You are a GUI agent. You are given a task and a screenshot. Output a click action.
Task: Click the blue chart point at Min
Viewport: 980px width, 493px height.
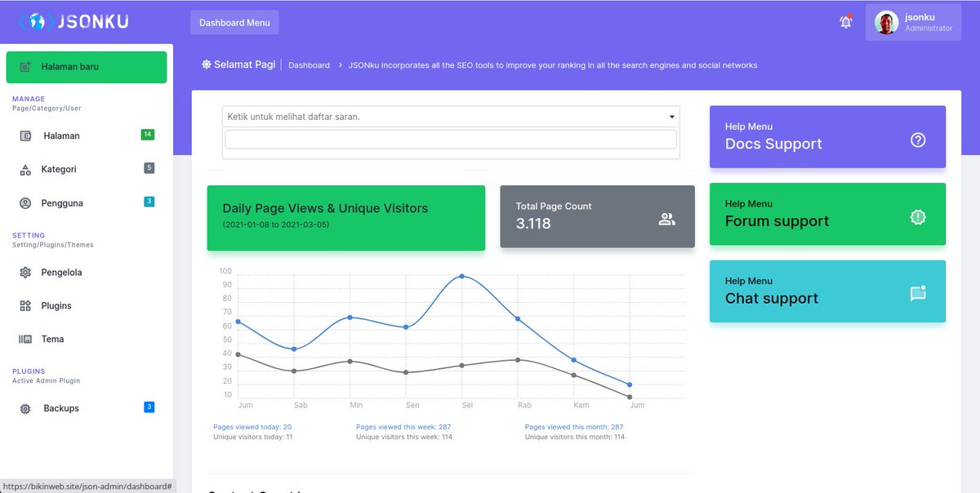point(350,317)
